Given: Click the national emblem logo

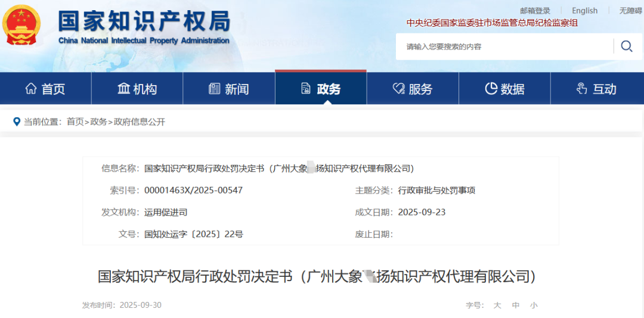Looking at the screenshot, I should 21,26.
